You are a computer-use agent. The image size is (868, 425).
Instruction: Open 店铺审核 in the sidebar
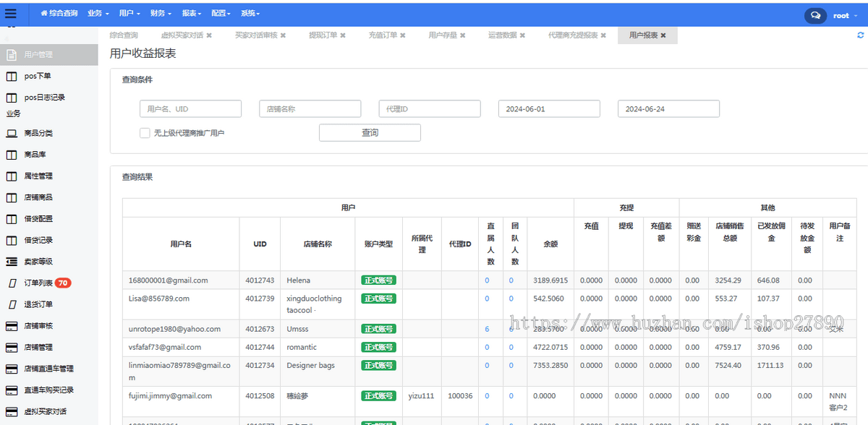click(x=38, y=326)
